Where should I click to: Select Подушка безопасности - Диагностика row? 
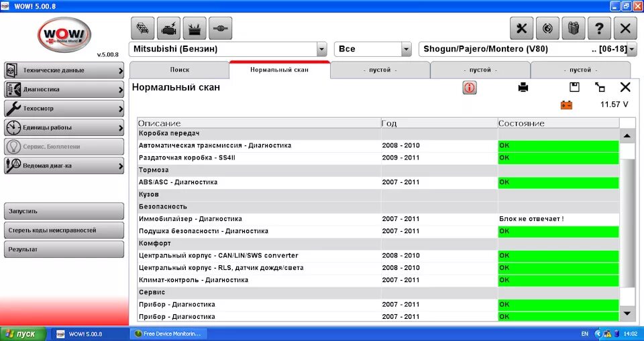coord(378,231)
